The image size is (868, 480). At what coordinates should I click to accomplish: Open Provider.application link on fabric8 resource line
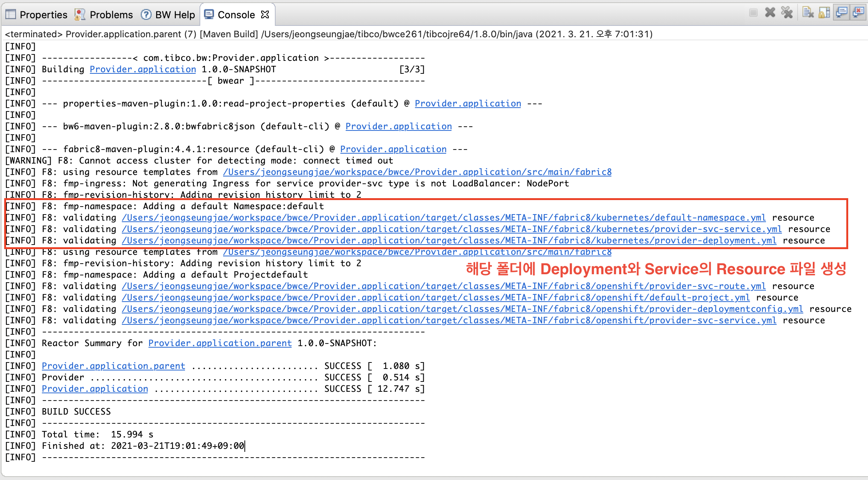(x=393, y=149)
